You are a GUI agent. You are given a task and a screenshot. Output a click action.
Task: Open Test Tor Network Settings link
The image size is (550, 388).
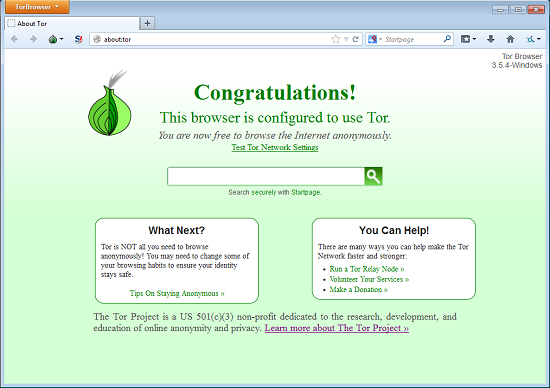(275, 147)
